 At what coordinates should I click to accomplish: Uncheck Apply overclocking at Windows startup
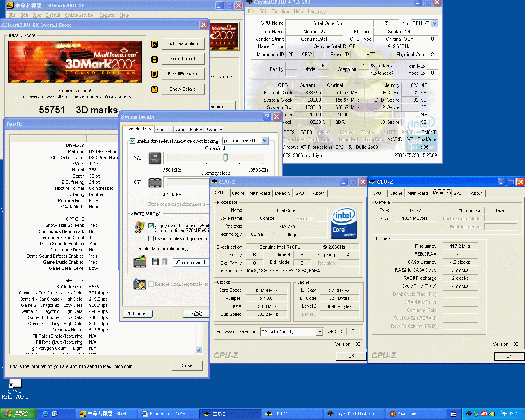coord(151,226)
